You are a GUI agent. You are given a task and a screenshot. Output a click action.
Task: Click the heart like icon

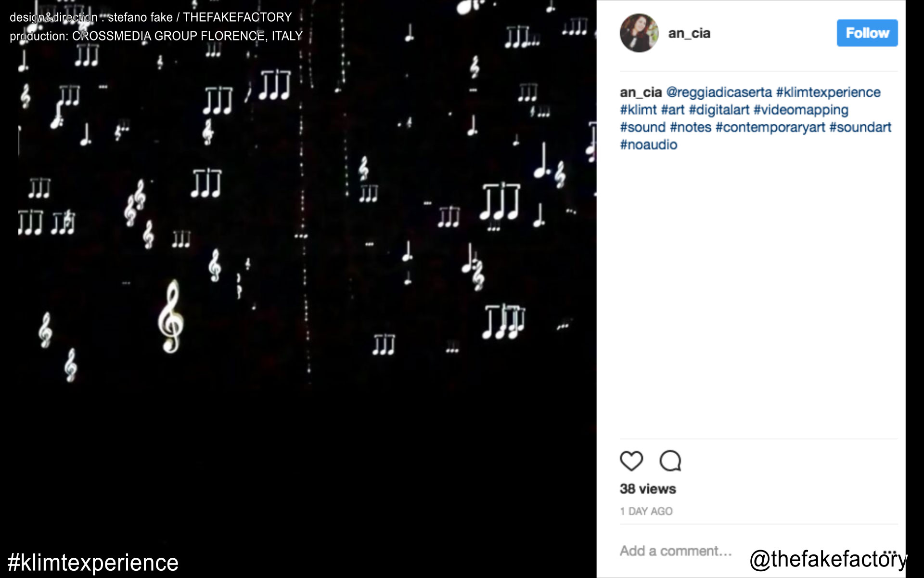point(631,461)
